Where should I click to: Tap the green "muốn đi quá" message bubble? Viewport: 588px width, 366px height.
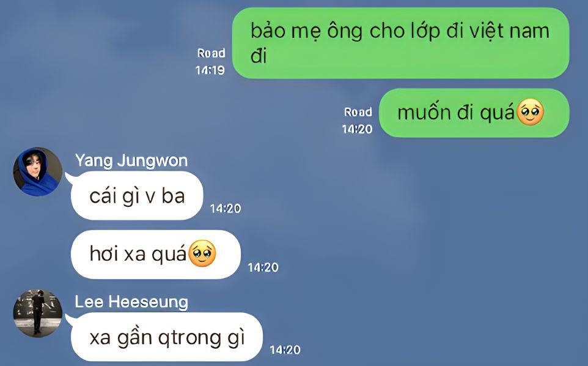point(474,113)
